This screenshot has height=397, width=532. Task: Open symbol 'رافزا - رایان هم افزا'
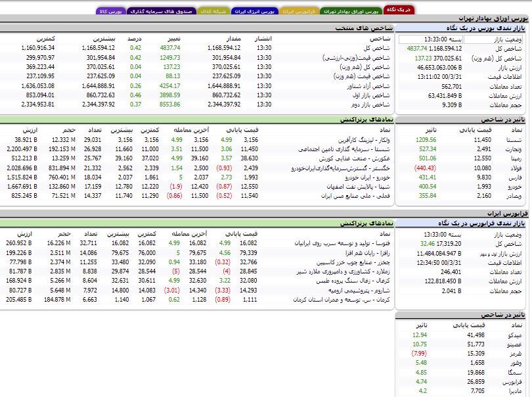pos(368,252)
